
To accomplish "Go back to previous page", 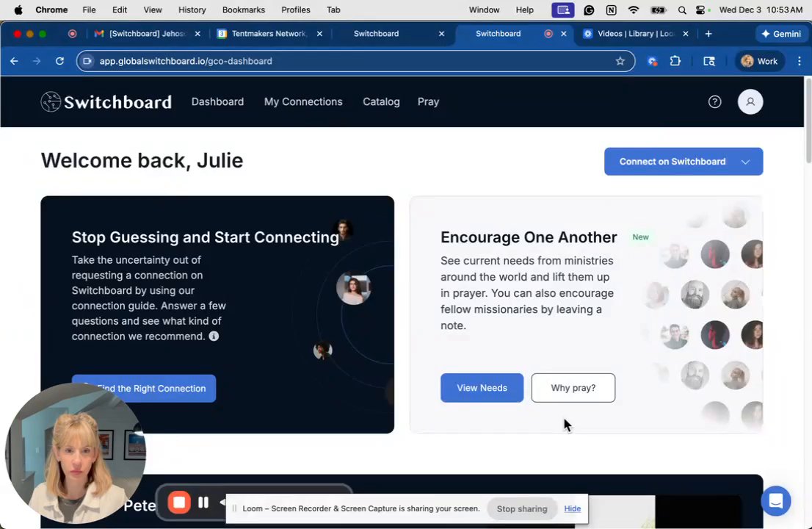I will (x=14, y=61).
